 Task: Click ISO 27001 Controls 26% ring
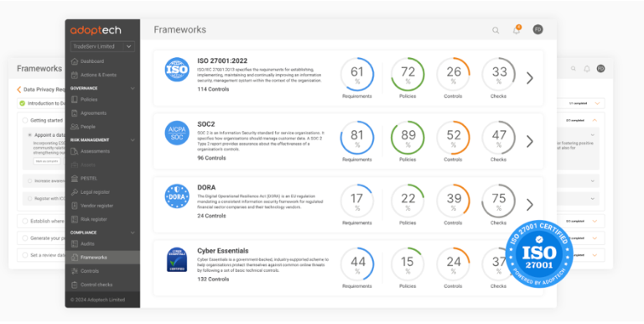point(453,75)
